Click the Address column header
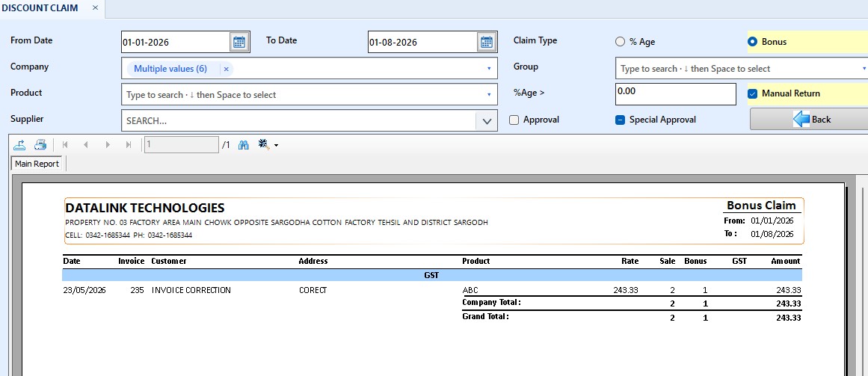 [313, 261]
